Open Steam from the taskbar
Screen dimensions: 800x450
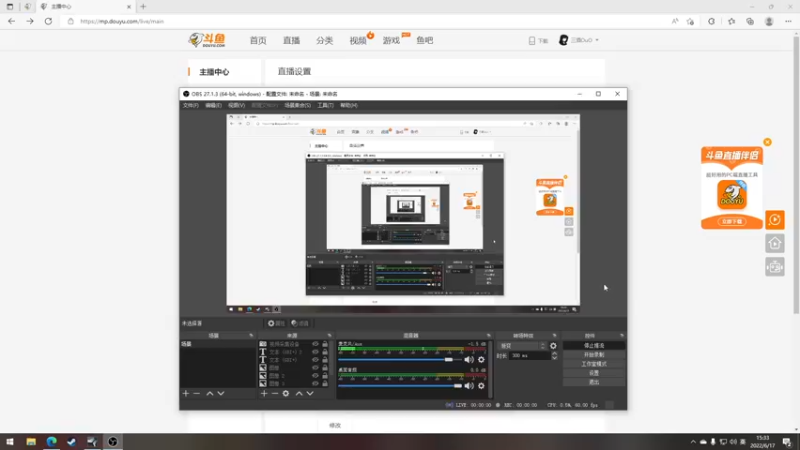[71, 442]
